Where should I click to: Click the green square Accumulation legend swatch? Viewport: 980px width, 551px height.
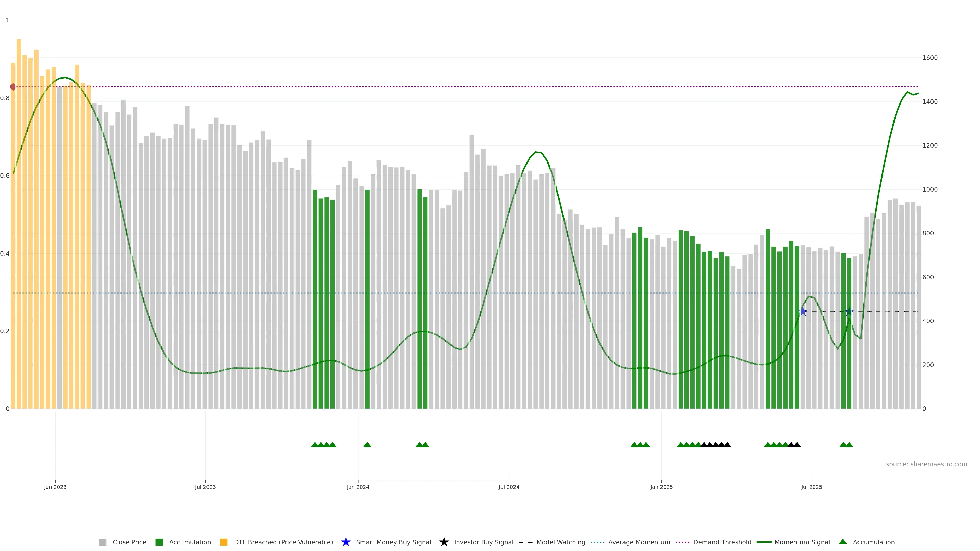tap(159, 542)
